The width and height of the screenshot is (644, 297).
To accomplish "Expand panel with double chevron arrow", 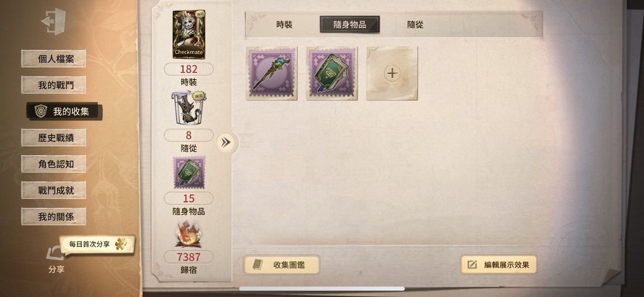I will (226, 142).
